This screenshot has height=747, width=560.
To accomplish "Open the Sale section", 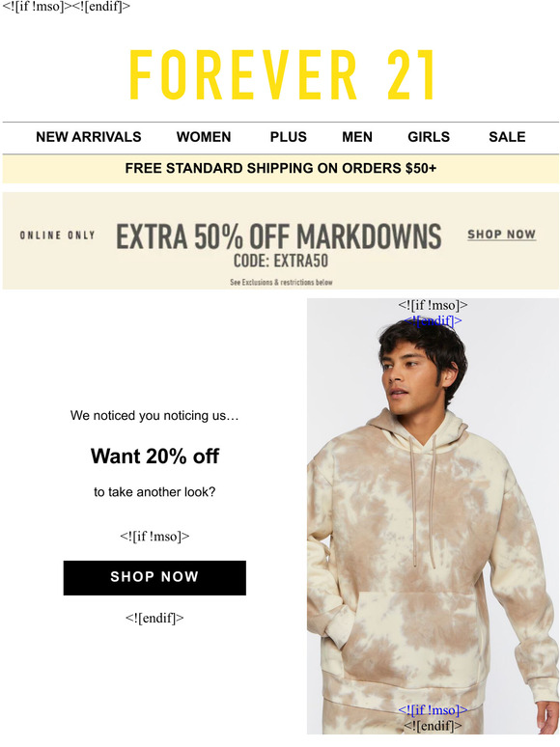I will 507,137.
